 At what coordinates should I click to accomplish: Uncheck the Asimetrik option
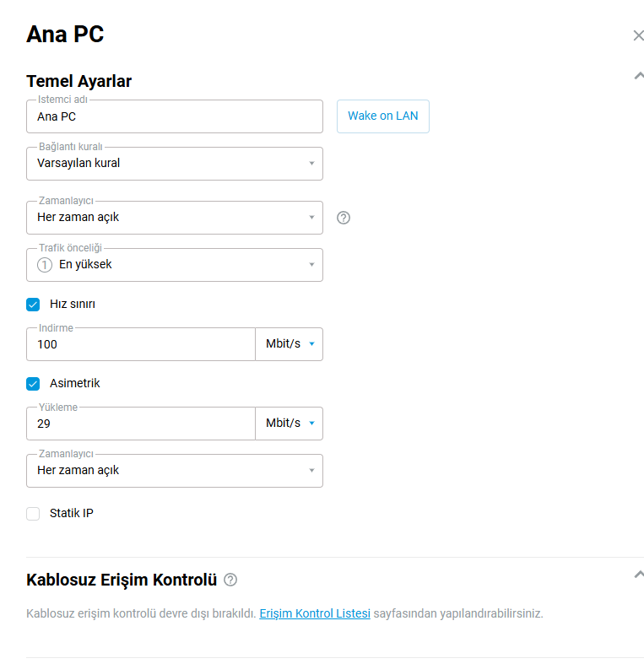[x=33, y=384]
